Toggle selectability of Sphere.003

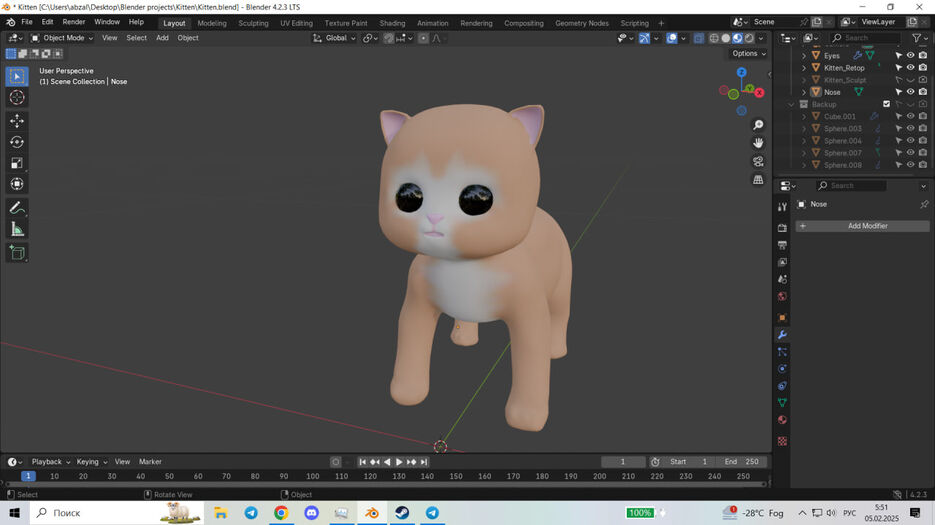[899, 128]
